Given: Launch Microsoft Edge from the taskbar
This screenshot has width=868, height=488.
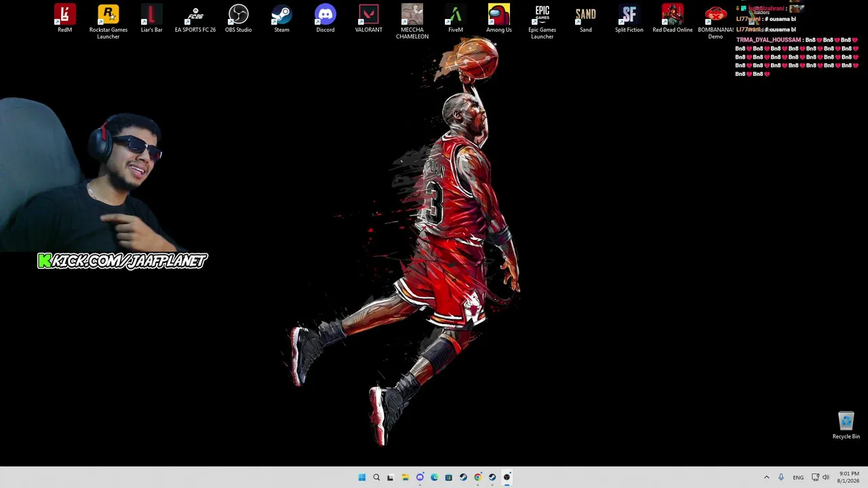Looking at the screenshot, I should (435, 477).
